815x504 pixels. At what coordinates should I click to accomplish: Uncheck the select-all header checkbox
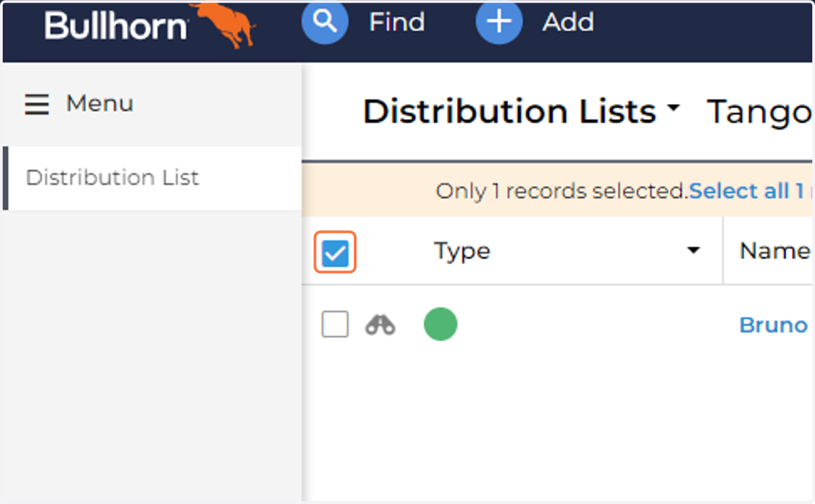click(335, 253)
